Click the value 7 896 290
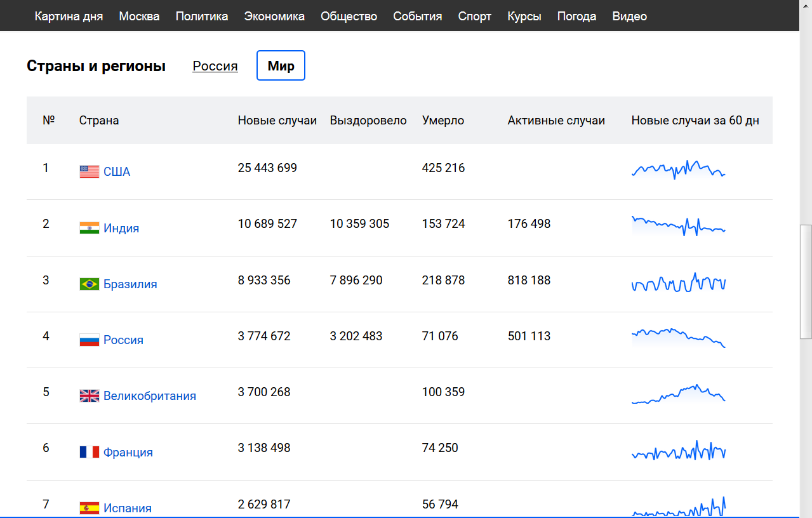The image size is (812, 518). point(356,280)
